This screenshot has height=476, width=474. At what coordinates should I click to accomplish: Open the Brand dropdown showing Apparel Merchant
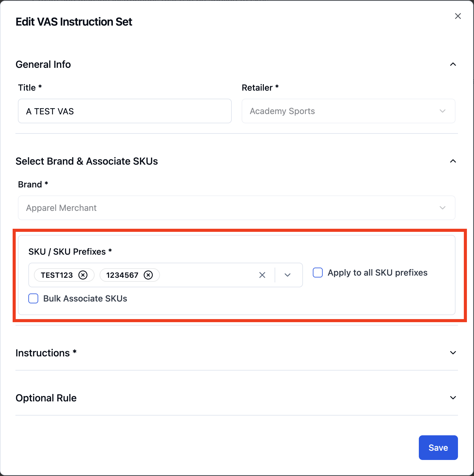tap(236, 208)
